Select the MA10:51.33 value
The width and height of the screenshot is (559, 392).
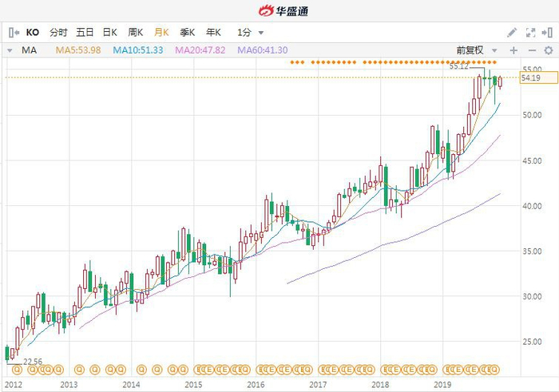138,50
